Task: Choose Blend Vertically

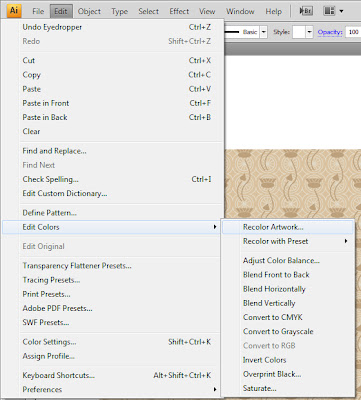Action: tap(288, 303)
